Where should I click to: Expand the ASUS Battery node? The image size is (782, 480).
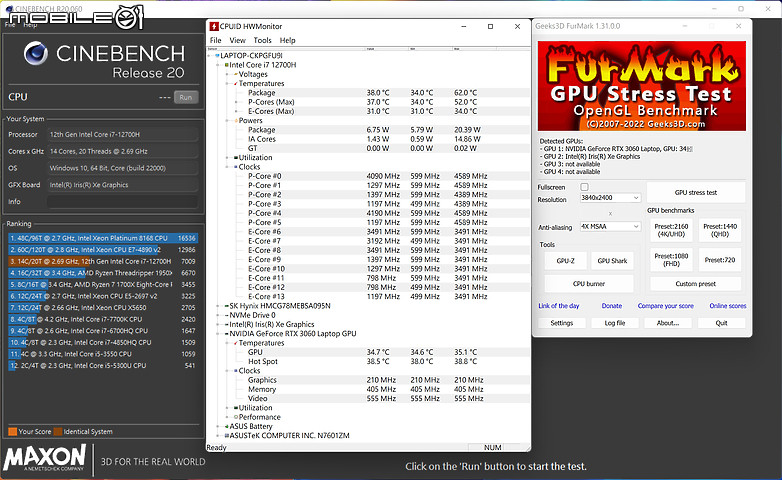pyautogui.click(x=218, y=426)
